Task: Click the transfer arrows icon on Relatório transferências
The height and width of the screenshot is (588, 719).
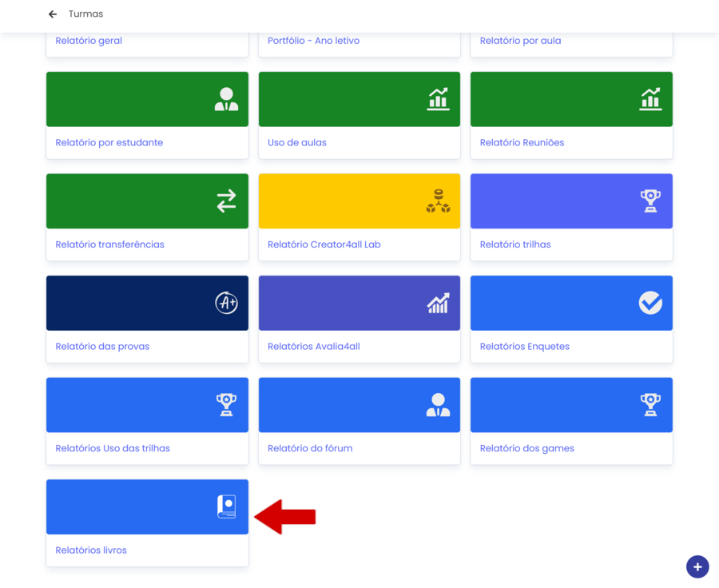Action: (226, 201)
